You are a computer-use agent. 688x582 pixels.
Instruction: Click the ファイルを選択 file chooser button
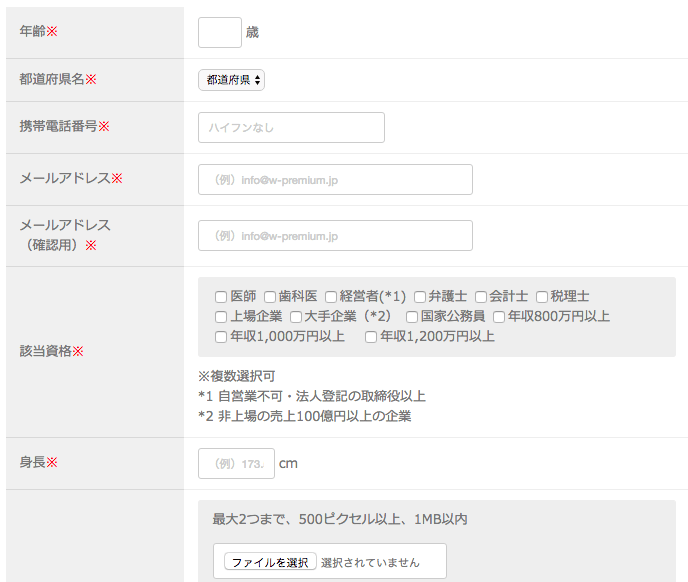(270, 562)
